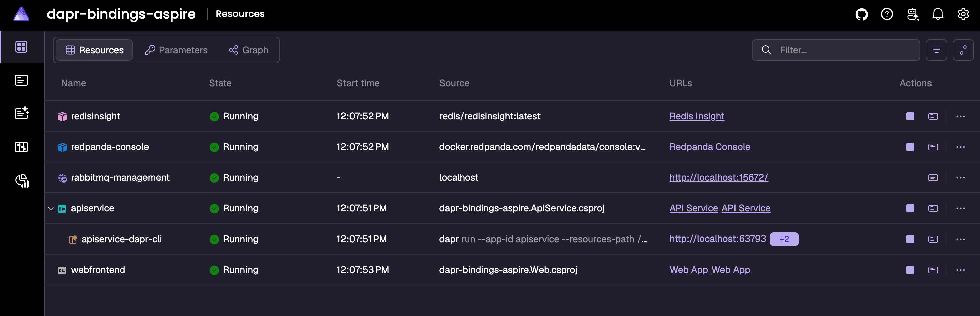Open Metrics page in sidebar
This screenshot has height=316, width=980.
click(22, 181)
